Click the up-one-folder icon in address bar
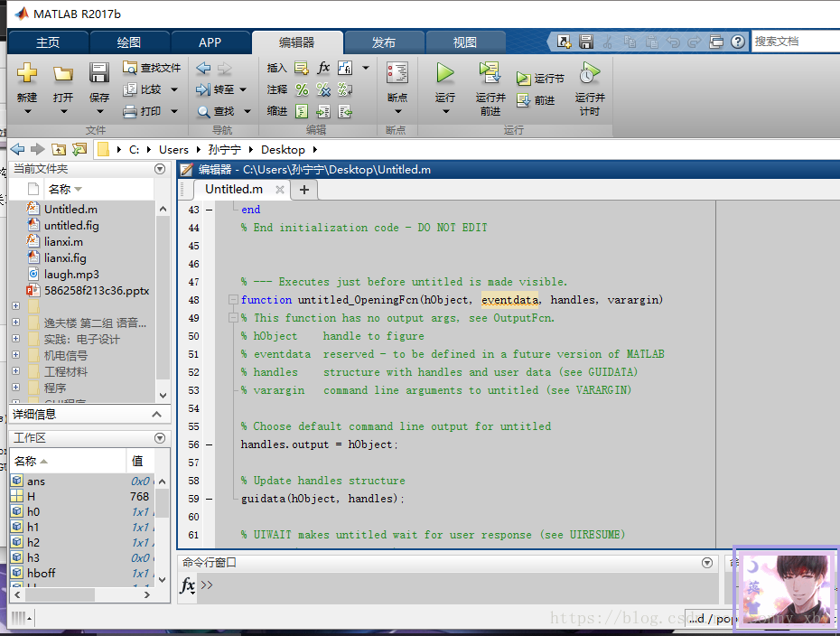Image resolution: width=840 pixels, height=636 pixels. click(59, 149)
